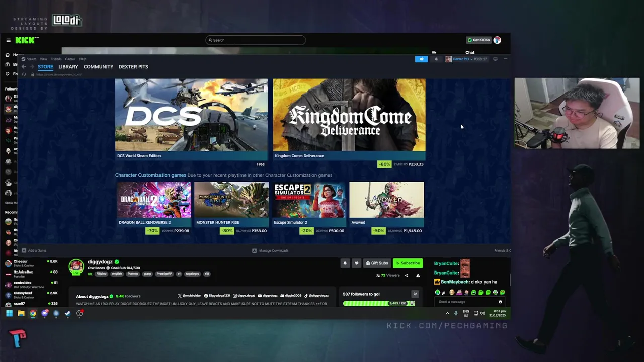Collapse the Kick chat panel
Image resolution: width=644 pixels, height=362 pixels.
click(x=434, y=52)
